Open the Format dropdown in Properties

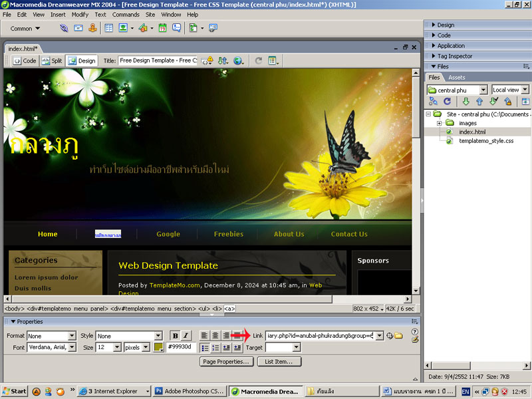tap(71, 336)
